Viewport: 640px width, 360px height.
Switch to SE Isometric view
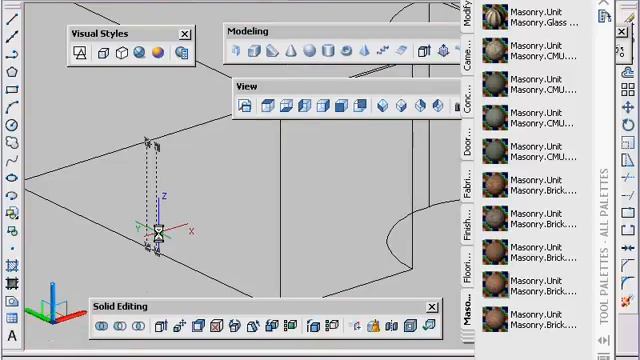pos(401,106)
